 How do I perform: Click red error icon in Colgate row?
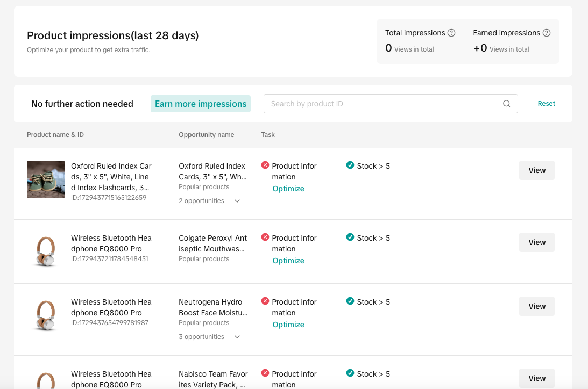pyautogui.click(x=265, y=237)
